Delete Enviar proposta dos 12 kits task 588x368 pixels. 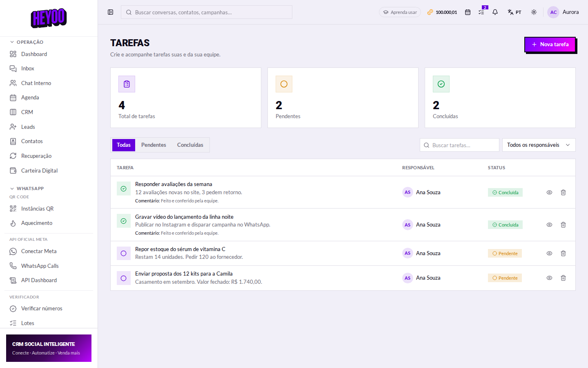(x=563, y=278)
